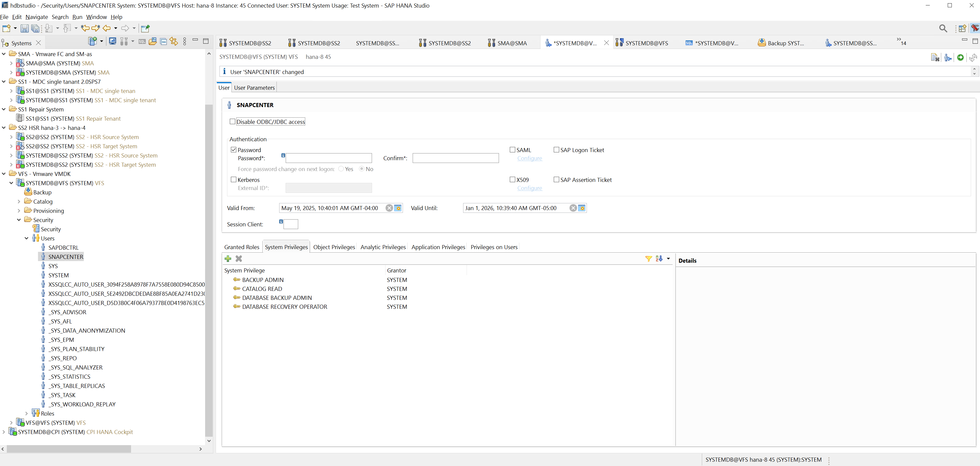Expand the Roles node
Viewport: 980px width, 466px height.
[x=27, y=414]
